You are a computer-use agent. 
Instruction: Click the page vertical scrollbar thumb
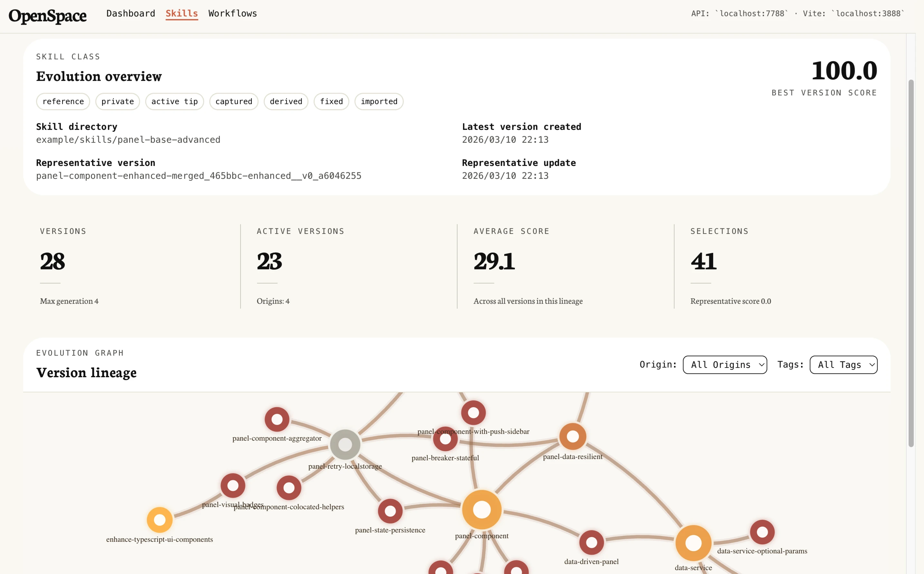point(911,263)
